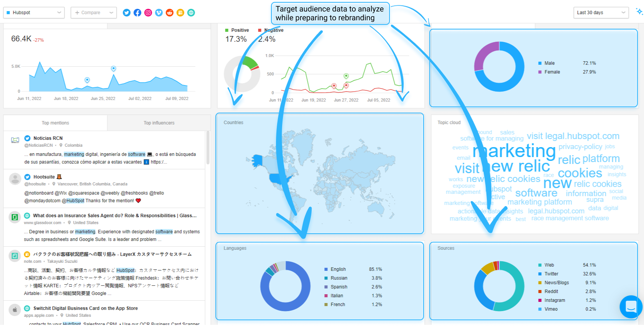Toggle Russian in Languages legend
Viewport: 644px width, 326px height.
coord(336,278)
